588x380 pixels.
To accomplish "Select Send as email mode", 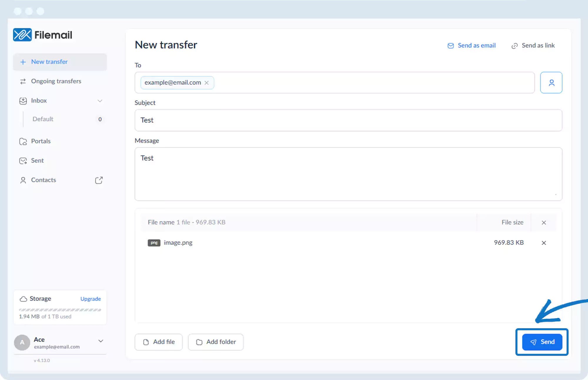I will click(472, 45).
